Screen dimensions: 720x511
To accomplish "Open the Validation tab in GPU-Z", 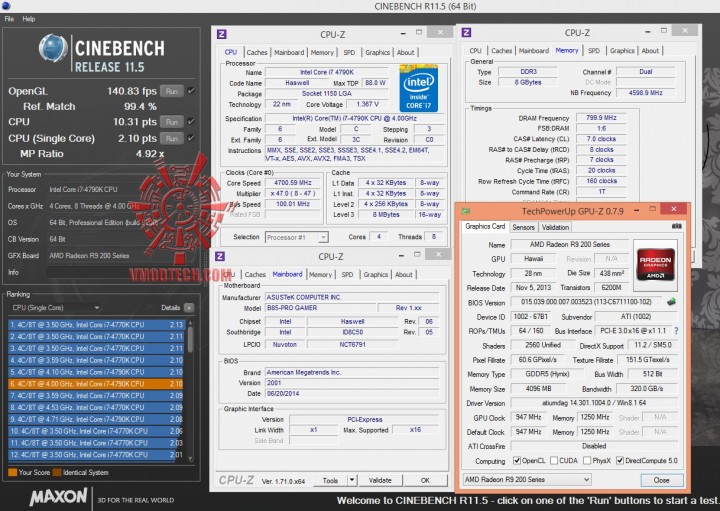I will tap(555, 227).
